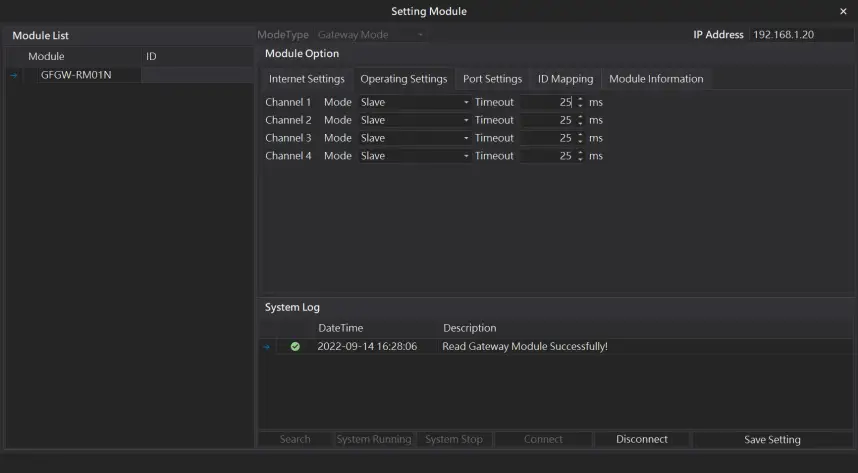Click the green success check icon
This screenshot has height=473, width=858.
(295, 347)
